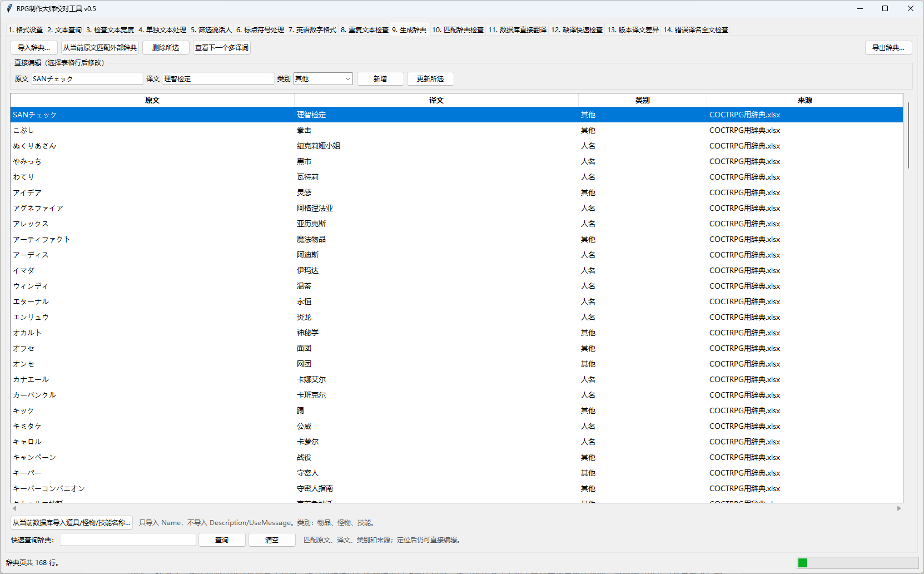
Task: Select the row with こぶし
Action: (456, 130)
